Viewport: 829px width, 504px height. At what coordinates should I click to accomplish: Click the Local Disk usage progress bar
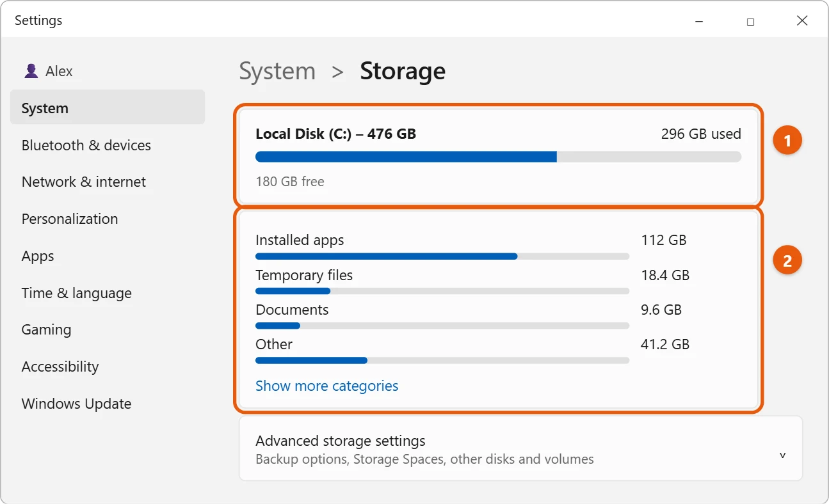click(498, 157)
